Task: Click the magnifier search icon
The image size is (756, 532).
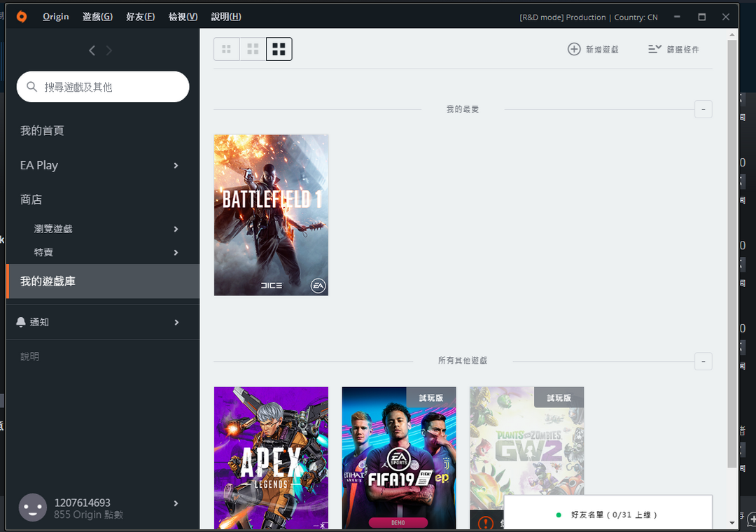Action: coord(31,87)
